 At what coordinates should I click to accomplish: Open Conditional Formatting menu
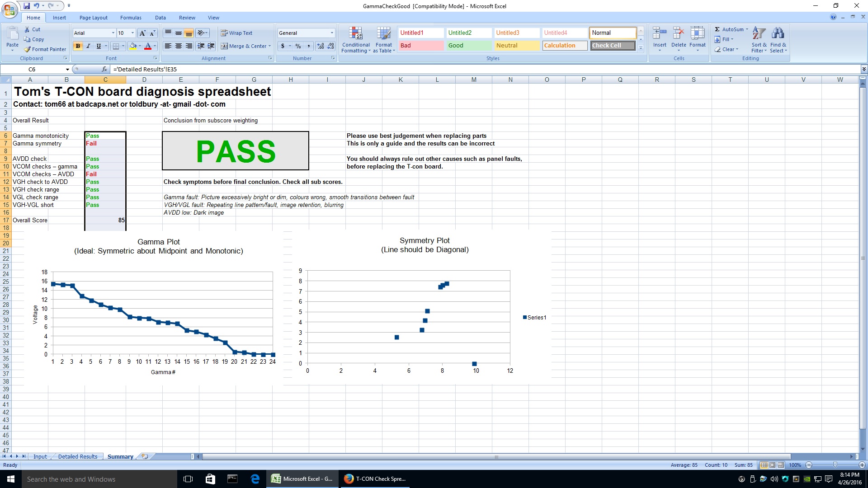coord(356,40)
